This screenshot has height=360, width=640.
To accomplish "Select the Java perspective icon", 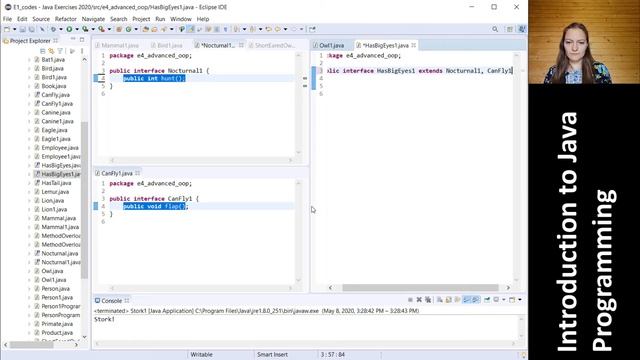I will (x=522, y=29).
